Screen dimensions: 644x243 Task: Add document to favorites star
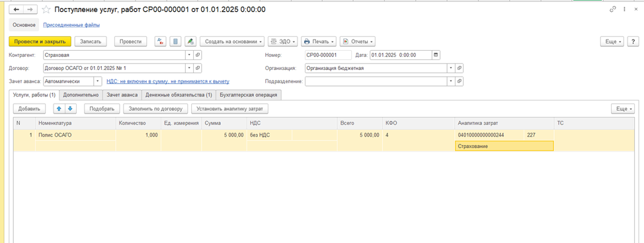coord(46,9)
